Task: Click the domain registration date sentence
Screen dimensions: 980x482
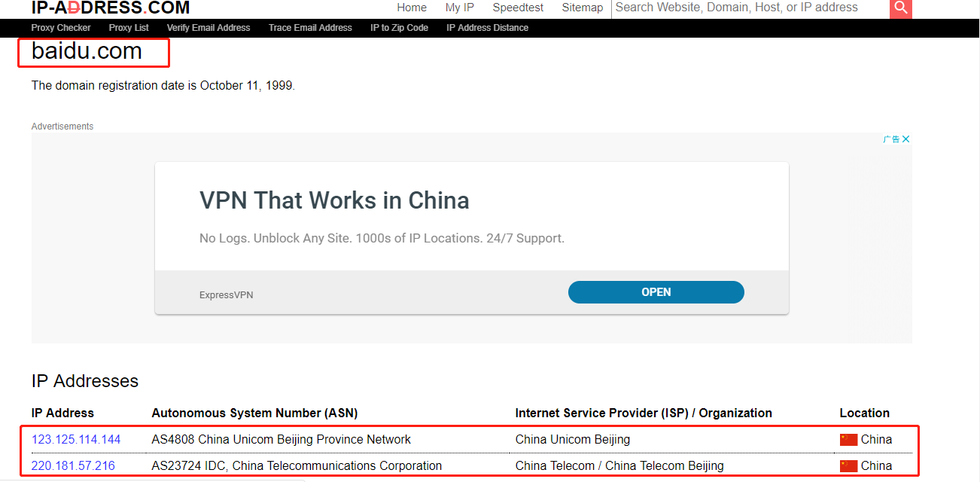Action: (163, 86)
